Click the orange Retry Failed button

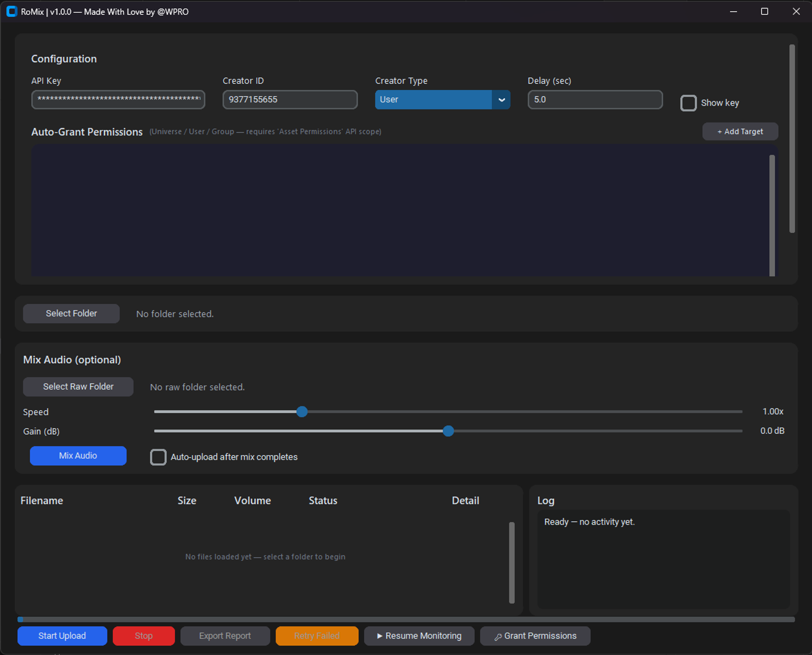tap(317, 636)
